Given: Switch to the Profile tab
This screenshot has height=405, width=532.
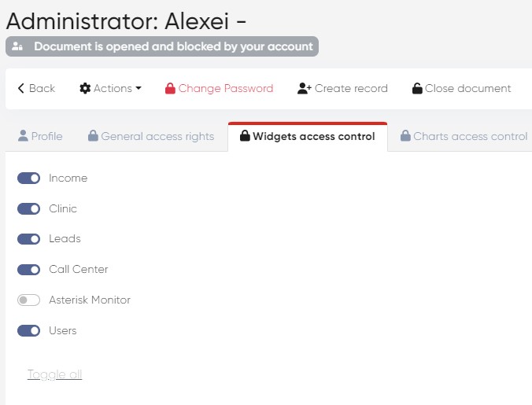Looking at the screenshot, I should pos(40,137).
